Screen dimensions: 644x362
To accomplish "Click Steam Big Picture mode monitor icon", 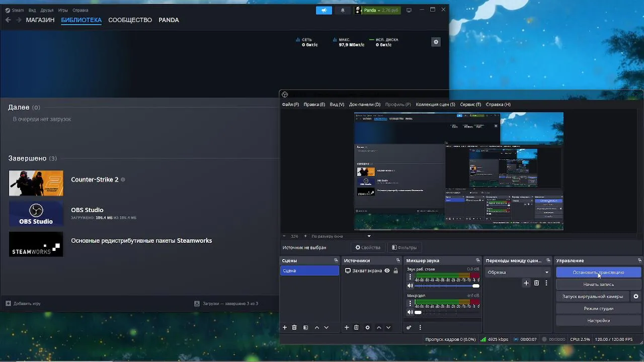I will (x=409, y=10).
